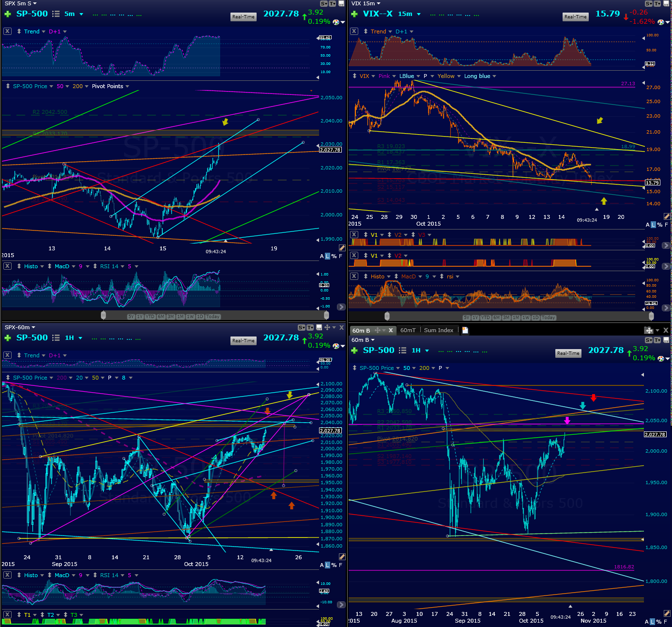Screen dimensions: 672x627
Task: Toggle A auto scale in 60m B chart
Action: click(x=647, y=622)
